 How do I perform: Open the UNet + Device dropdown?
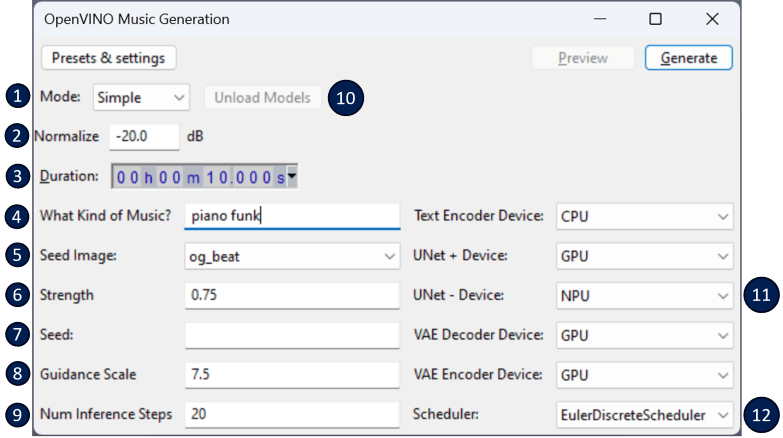[643, 257]
